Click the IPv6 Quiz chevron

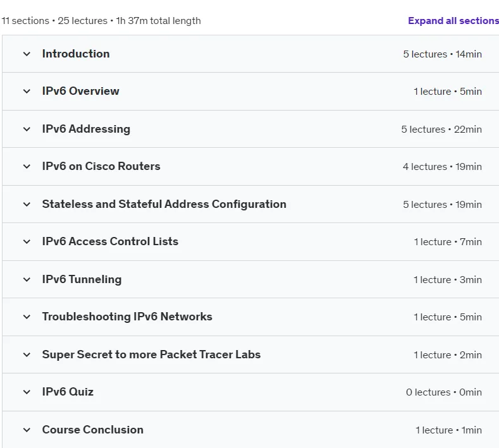pos(27,392)
